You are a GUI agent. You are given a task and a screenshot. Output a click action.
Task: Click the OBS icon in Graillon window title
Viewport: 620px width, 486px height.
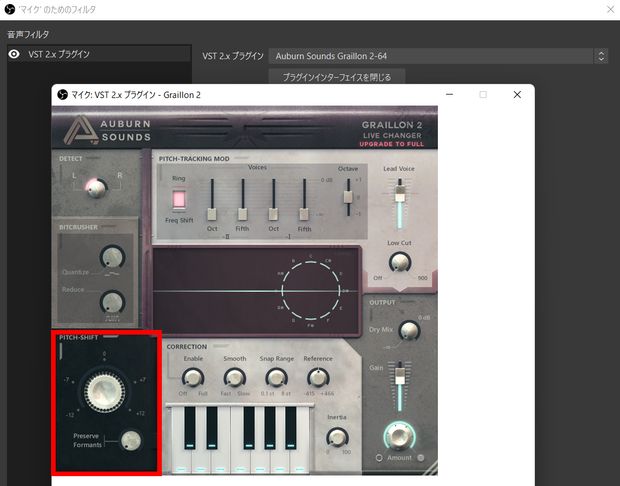62,95
